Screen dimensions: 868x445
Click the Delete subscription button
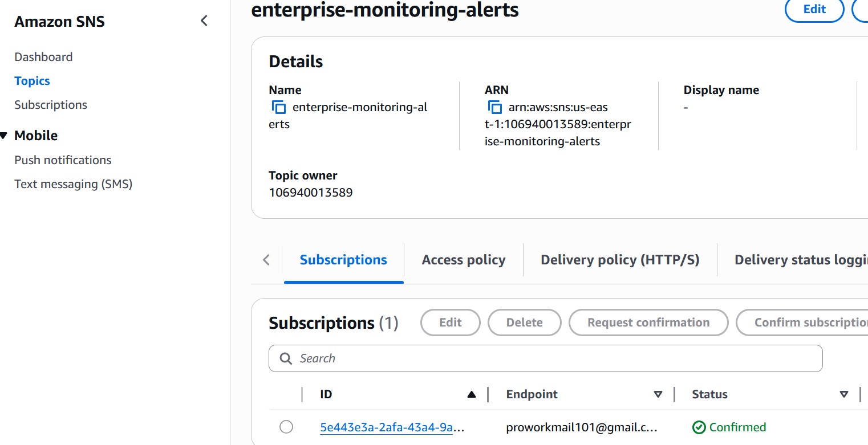click(525, 322)
